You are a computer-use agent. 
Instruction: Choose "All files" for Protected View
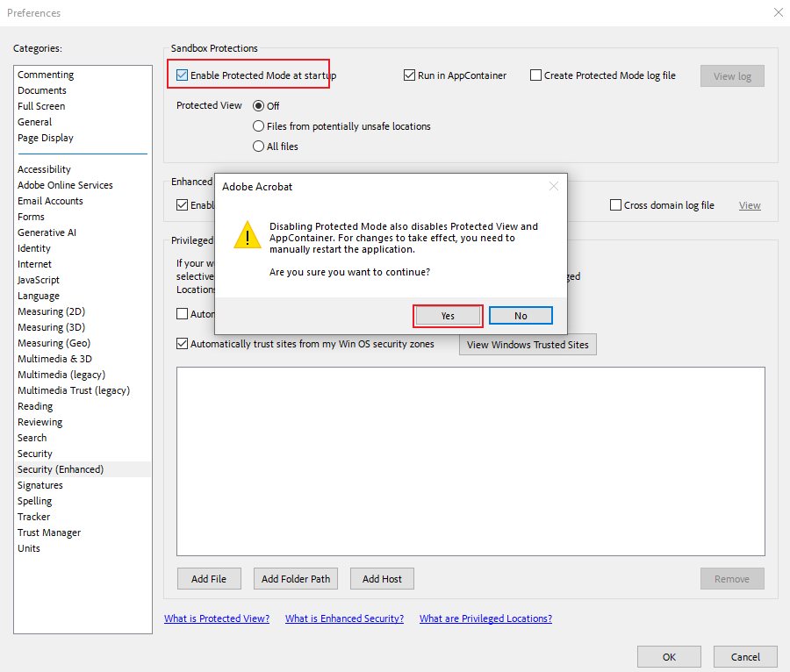(x=259, y=146)
